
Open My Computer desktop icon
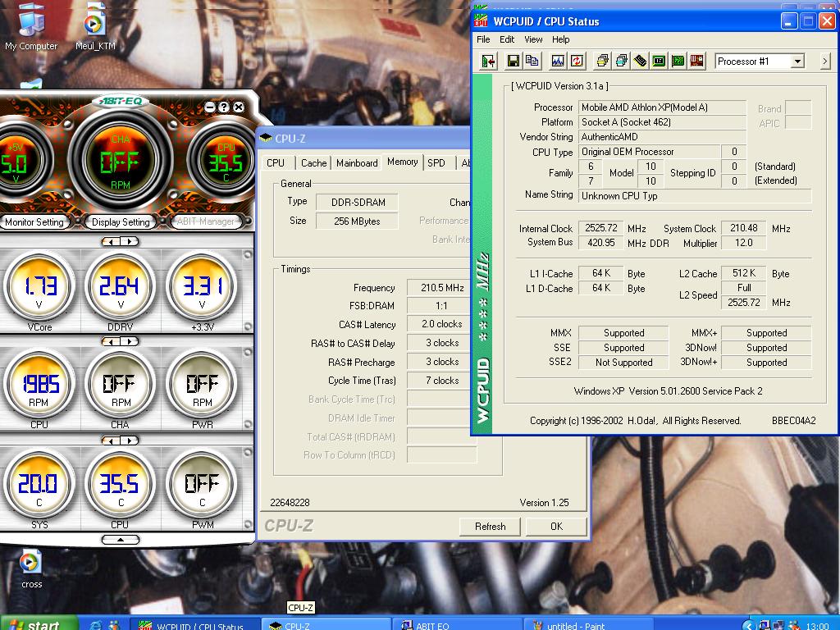[x=31, y=27]
